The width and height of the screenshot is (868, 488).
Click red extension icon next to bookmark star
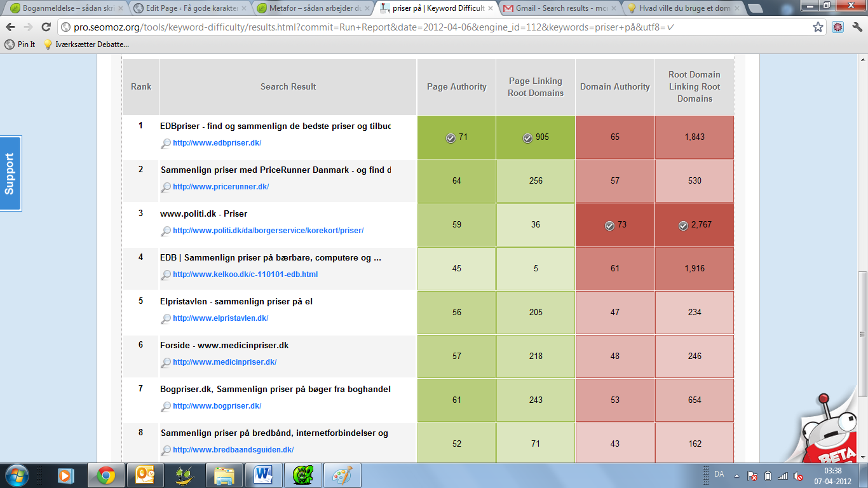coord(837,27)
